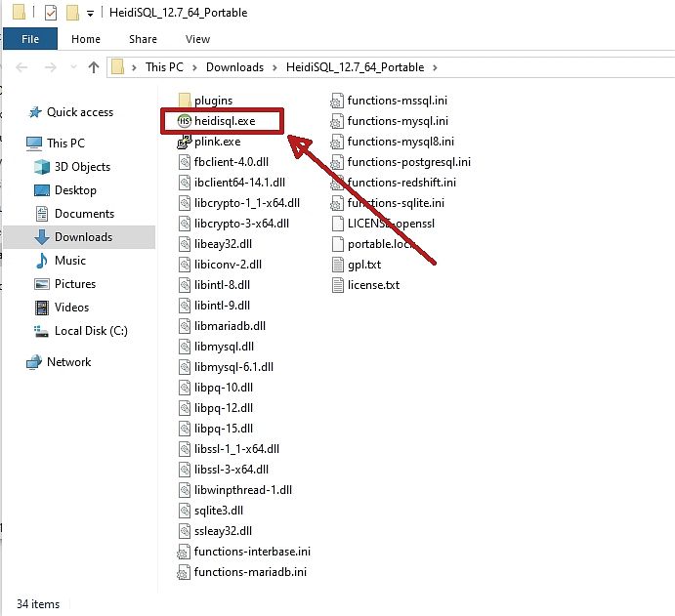Viewport: 675px width, 616px height.
Task: Open Desktop in navigation pane
Action: [x=75, y=190]
